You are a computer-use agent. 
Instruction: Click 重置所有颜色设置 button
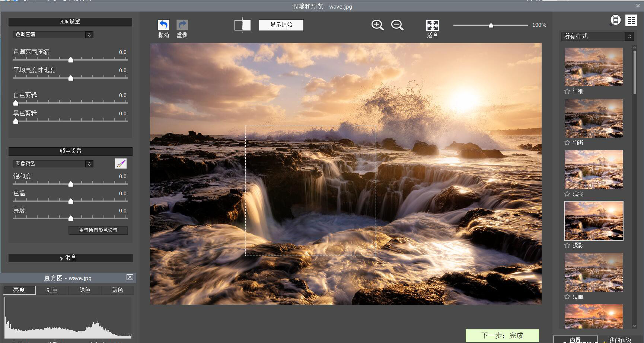[98, 230]
